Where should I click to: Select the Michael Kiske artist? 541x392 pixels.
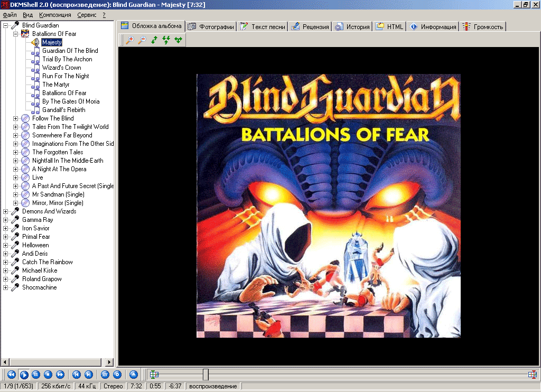[x=40, y=270]
